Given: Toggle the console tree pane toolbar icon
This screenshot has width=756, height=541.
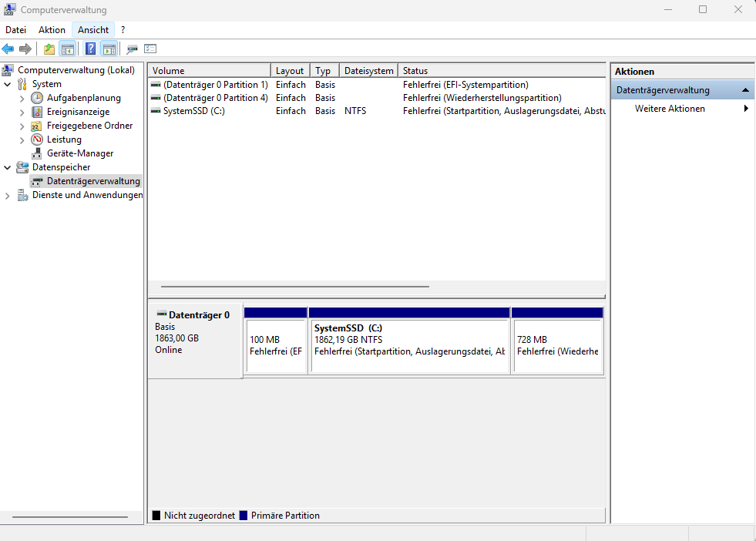Looking at the screenshot, I should [68, 49].
